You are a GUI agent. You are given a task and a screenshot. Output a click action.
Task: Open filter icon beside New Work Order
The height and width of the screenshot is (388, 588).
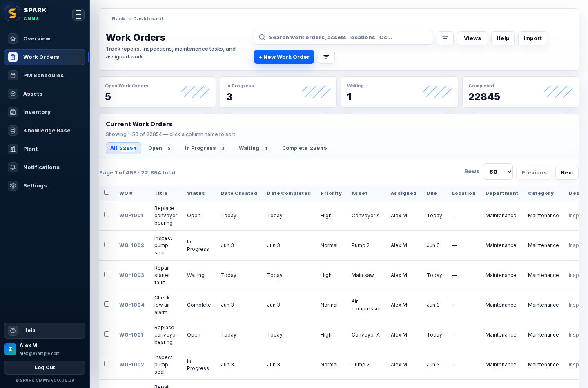(x=326, y=57)
